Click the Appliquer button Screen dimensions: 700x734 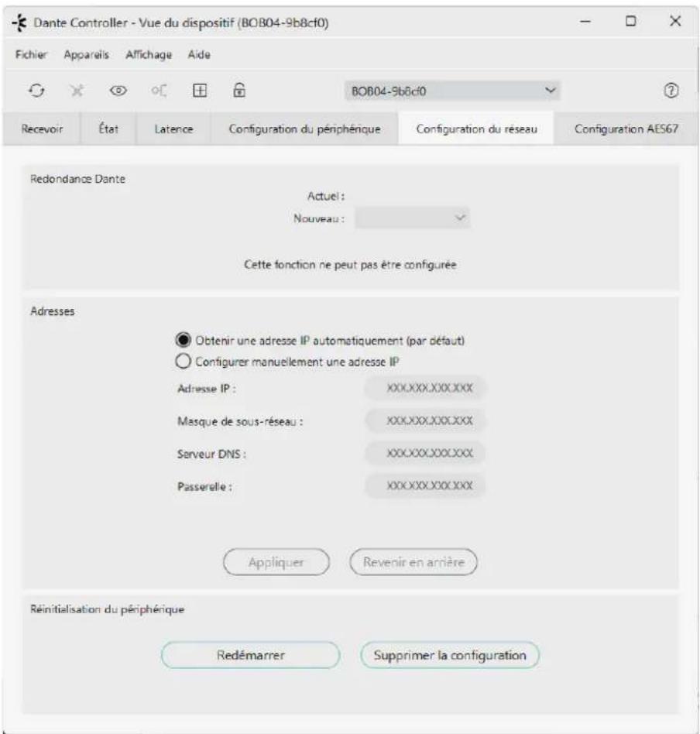276,562
